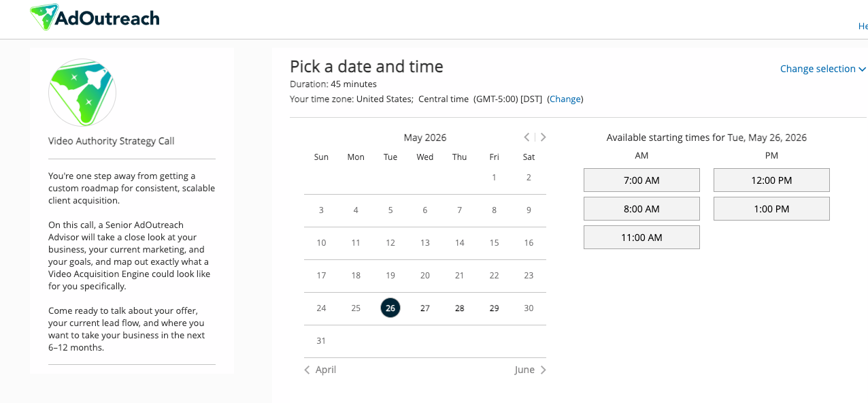The image size is (868, 403).
Task: Click the Change time zone link
Action: click(565, 99)
